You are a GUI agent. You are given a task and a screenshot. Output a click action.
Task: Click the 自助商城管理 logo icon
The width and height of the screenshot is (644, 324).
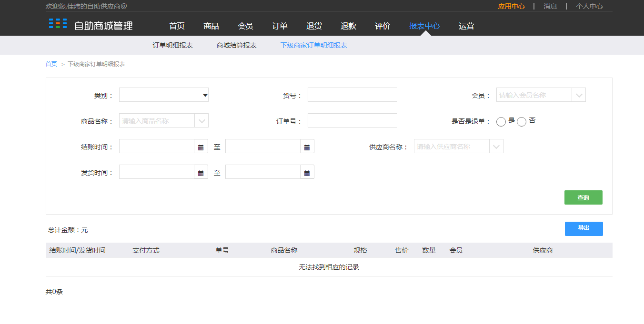pos(58,24)
